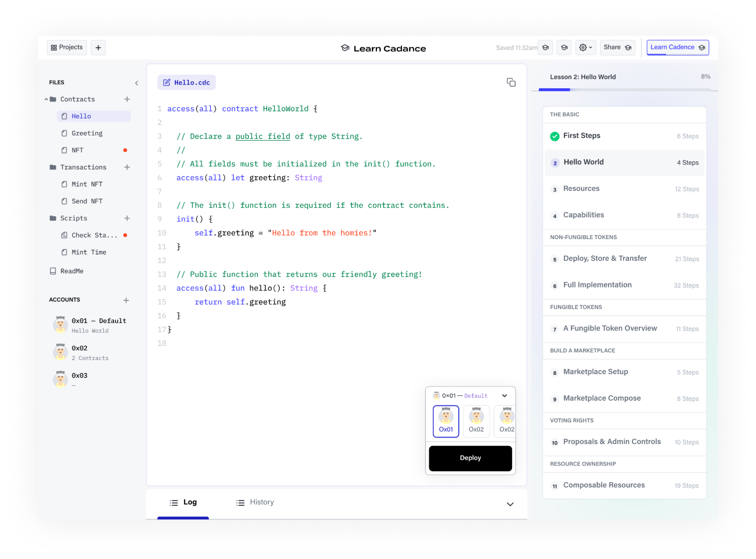The image size is (756, 559).
Task: Click the Learn Cadance page title
Action: pyautogui.click(x=389, y=49)
